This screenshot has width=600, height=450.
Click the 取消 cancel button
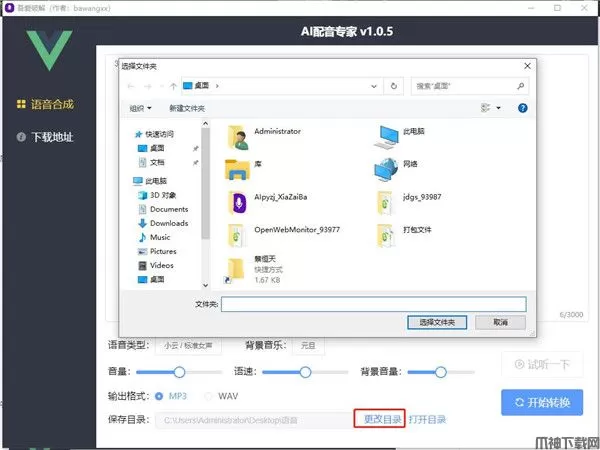click(501, 323)
